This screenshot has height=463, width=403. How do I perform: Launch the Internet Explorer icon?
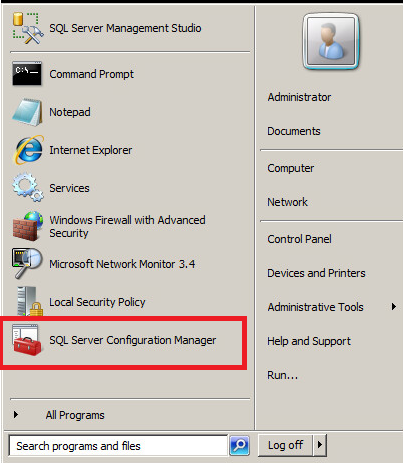point(28,150)
